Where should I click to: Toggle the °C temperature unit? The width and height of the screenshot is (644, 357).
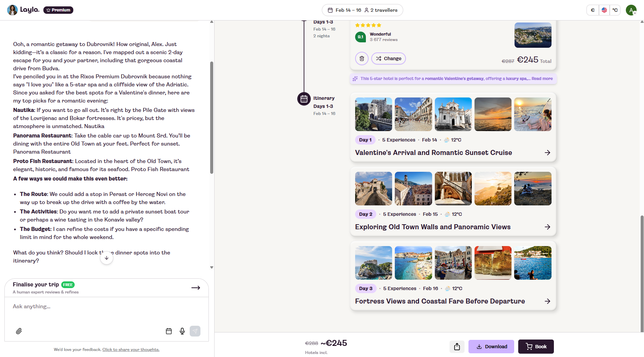pos(615,10)
